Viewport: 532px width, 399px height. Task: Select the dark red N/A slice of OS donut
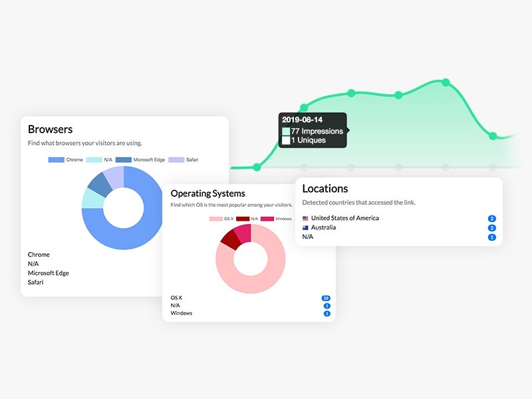pyautogui.click(x=230, y=239)
